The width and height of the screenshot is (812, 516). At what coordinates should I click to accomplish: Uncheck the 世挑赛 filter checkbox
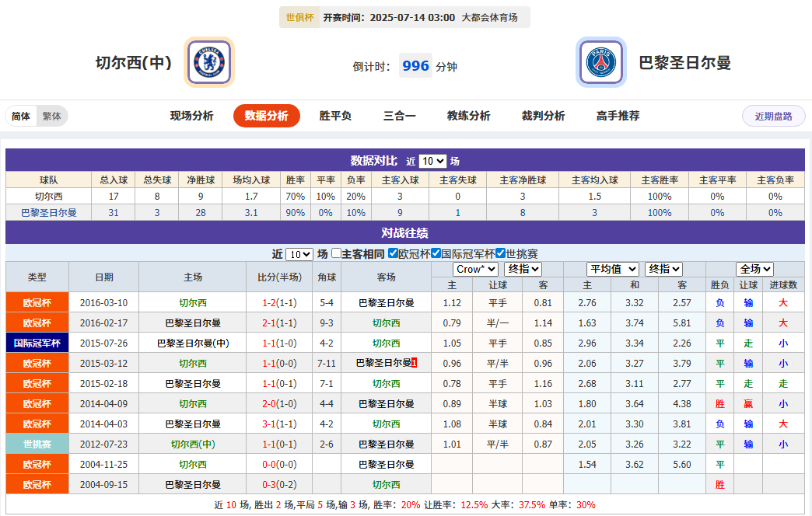pos(500,253)
